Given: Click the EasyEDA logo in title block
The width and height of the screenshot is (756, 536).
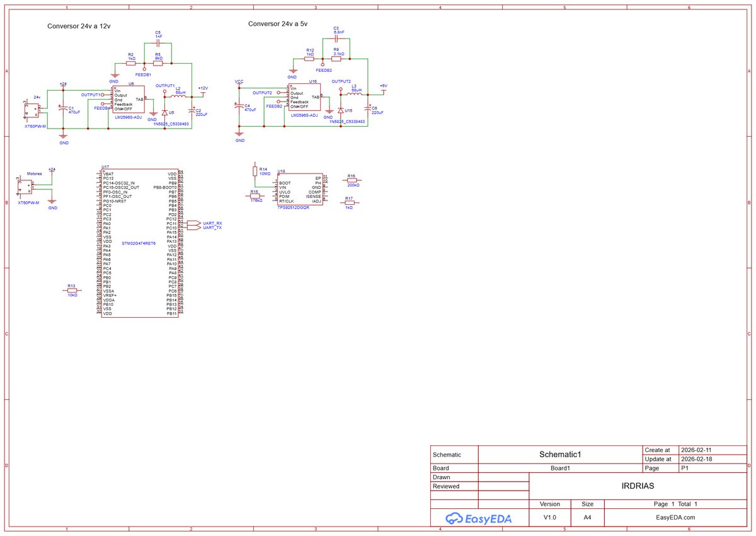Looking at the screenshot, I should (x=479, y=518).
